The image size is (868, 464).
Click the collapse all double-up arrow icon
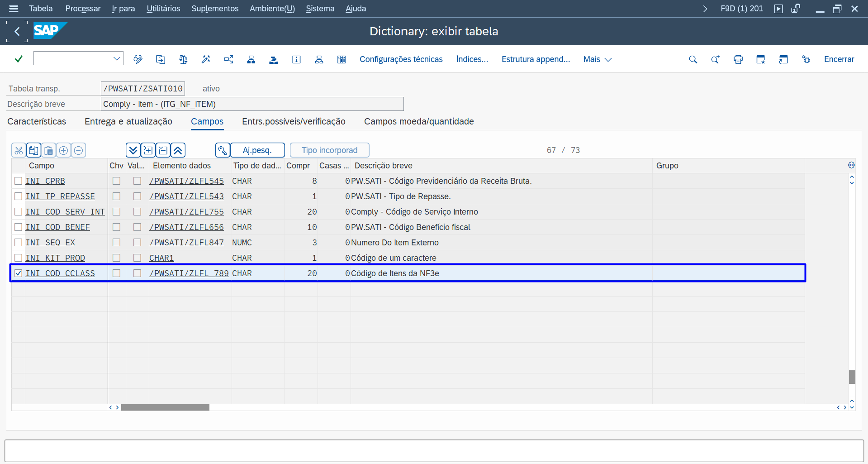tap(178, 150)
